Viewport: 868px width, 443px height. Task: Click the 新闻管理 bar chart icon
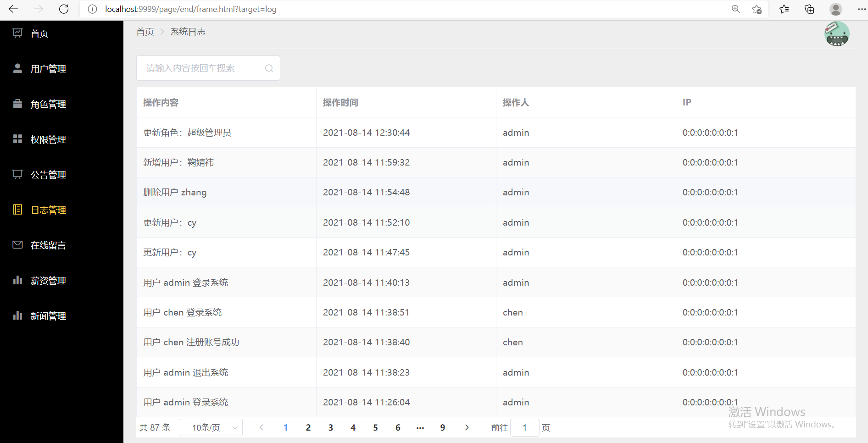[x=17, y=316]
